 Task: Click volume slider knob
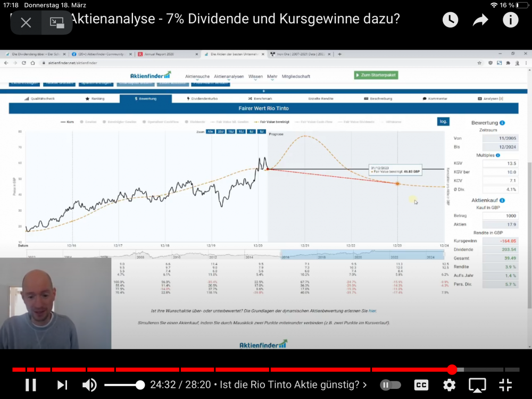click(140, 385)
